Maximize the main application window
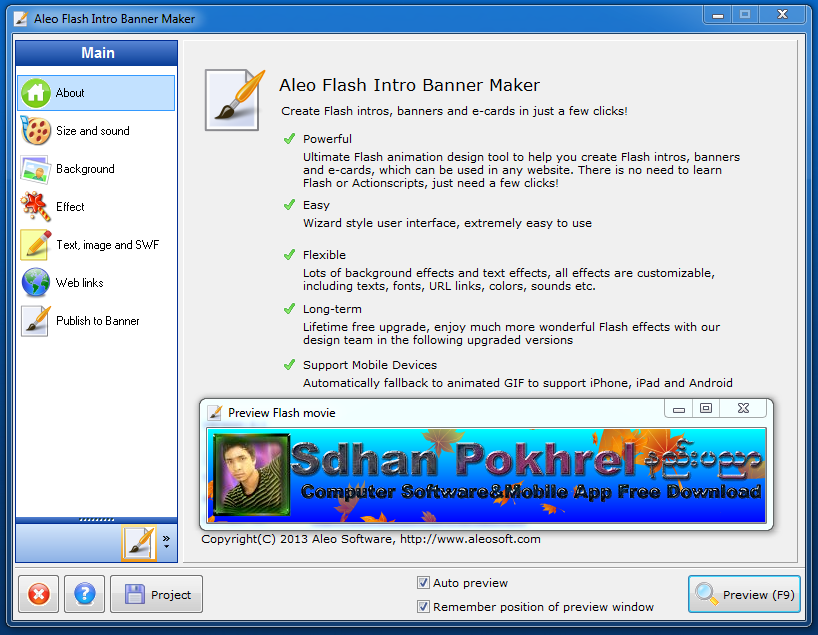Screen dimensions: 818x635 (745, 15)
